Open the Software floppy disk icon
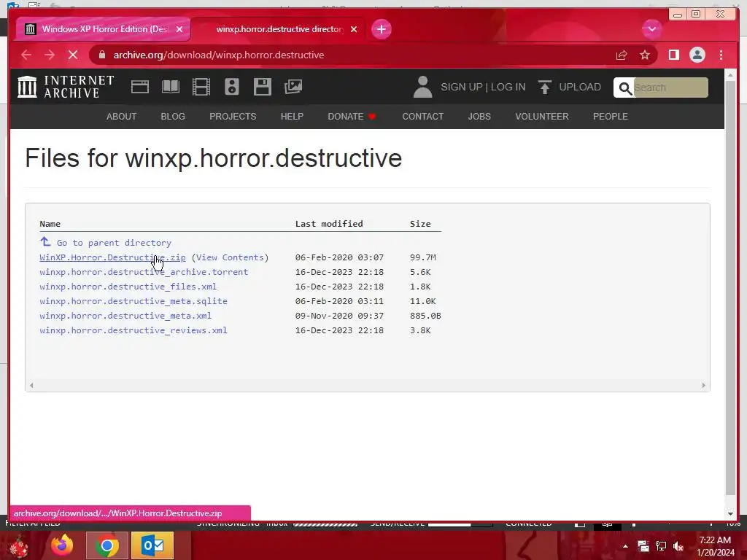This screenshot has height=560, width=747. (x=262, y=87)
